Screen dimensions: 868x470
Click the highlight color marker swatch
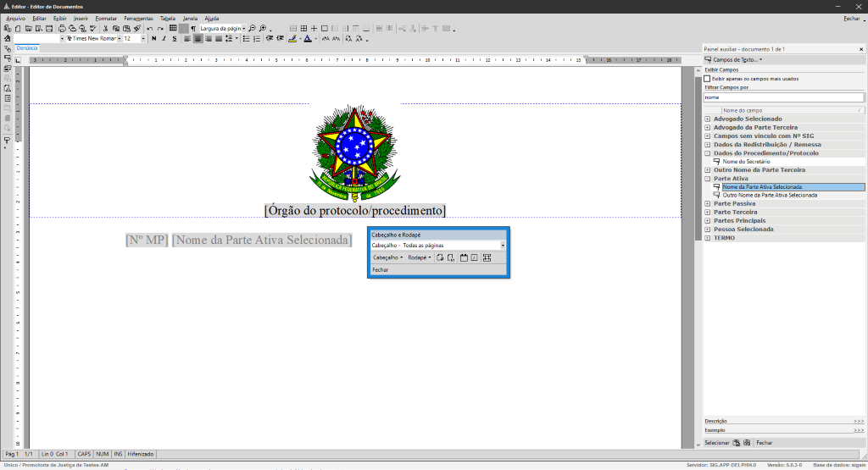click(x=292, y=39)
